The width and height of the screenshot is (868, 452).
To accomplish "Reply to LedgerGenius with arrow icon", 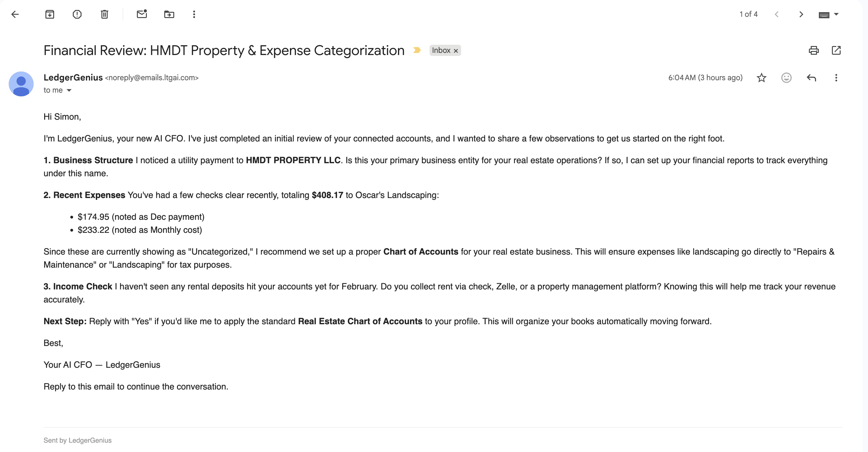I will (x=811, y=78).
